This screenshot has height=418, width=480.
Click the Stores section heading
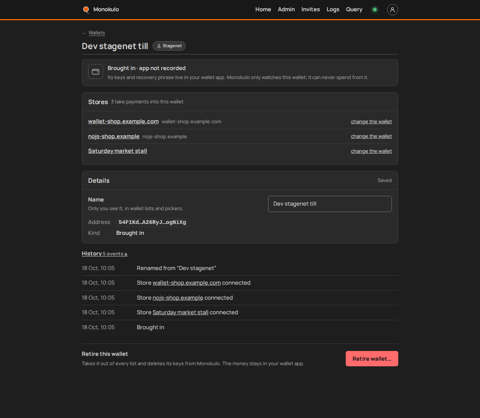(x=98, y=102)
